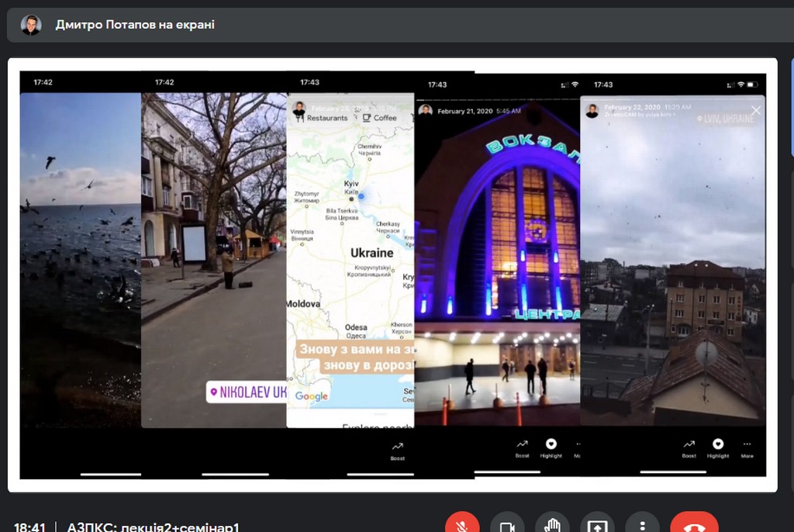The image size is (794, 532).
Task: Tap Highlight under the Lviv story
Action: click(718, 448)
